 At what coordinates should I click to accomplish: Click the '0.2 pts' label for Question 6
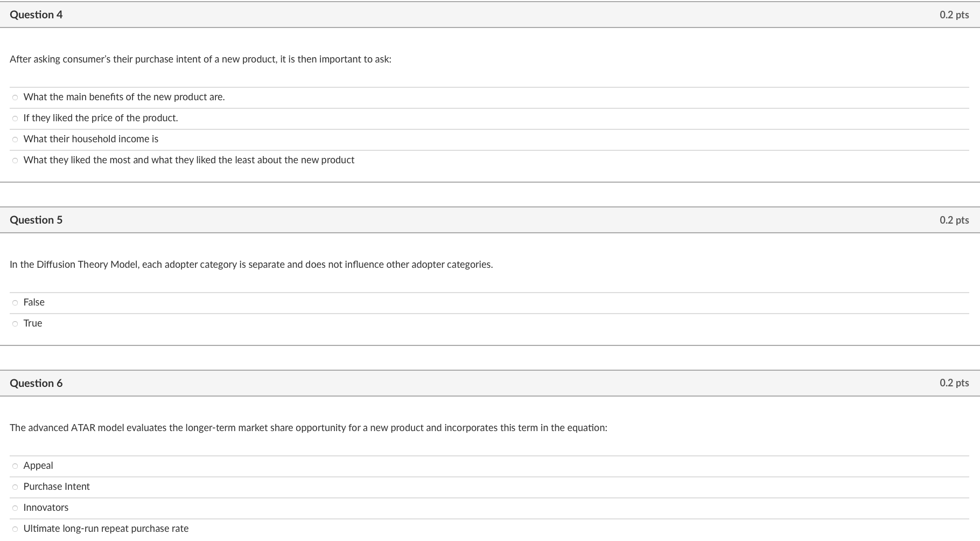[954, 383]
